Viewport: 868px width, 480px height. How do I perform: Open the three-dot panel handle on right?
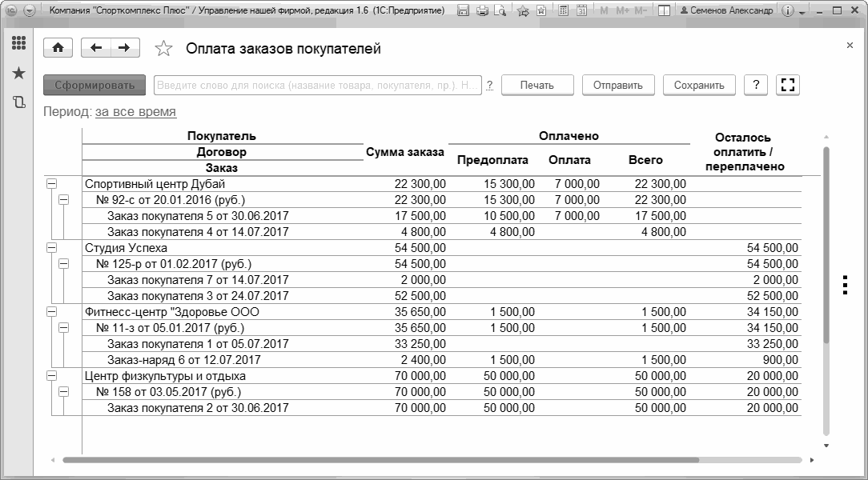[845, 284]
